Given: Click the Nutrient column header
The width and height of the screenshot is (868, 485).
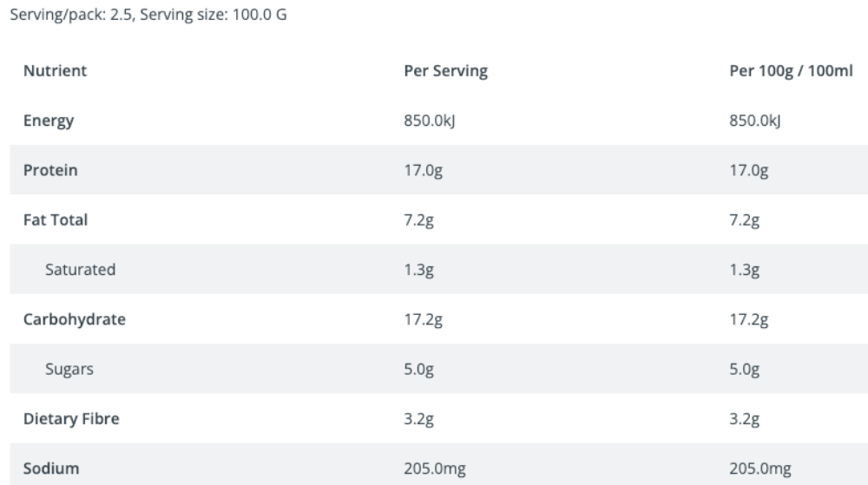Looking at the screenshot, I should (55, 71).
